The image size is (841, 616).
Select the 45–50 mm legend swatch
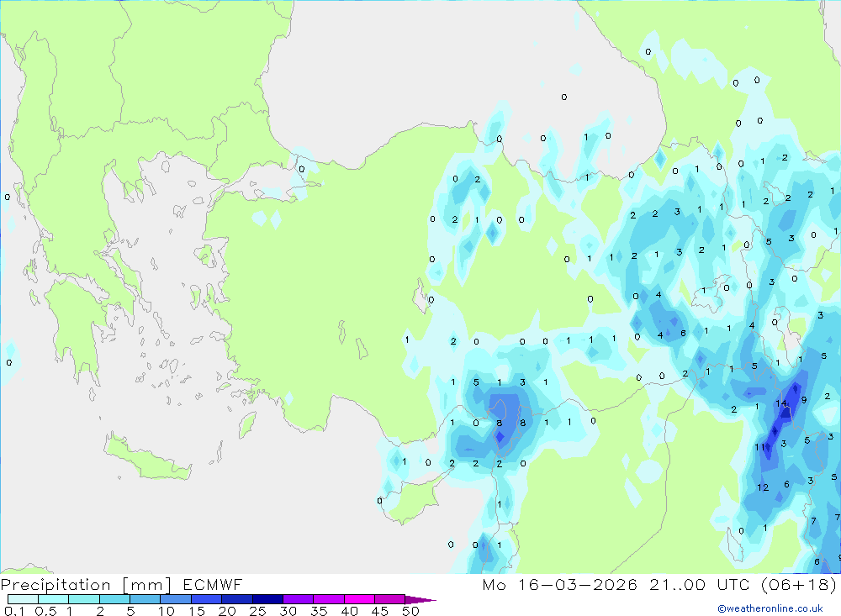coord(390,599)
